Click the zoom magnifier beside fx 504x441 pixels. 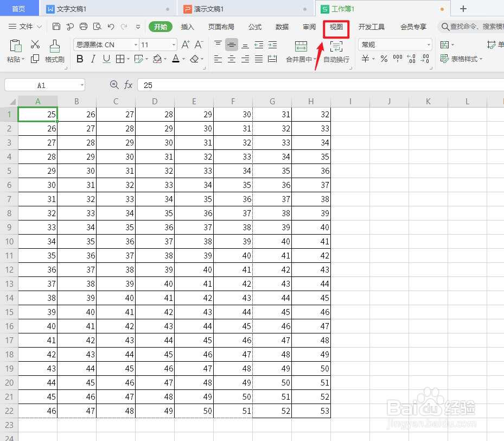tap(114, 85)
